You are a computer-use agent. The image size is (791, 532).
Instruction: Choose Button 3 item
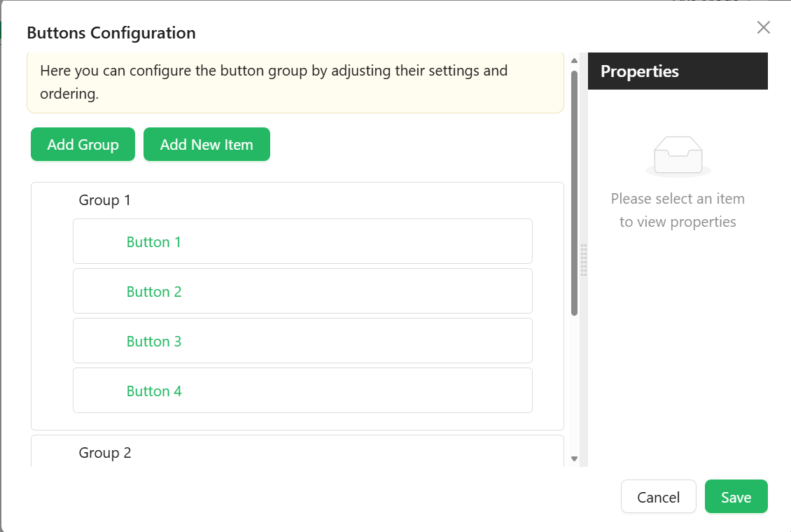[x=302, y=340]
